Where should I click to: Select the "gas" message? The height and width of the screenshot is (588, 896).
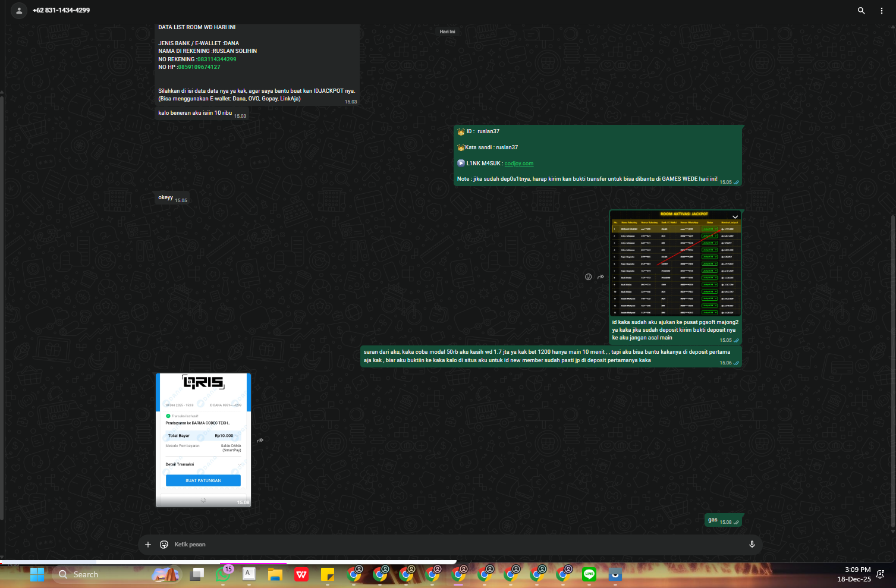click(724, 520)
